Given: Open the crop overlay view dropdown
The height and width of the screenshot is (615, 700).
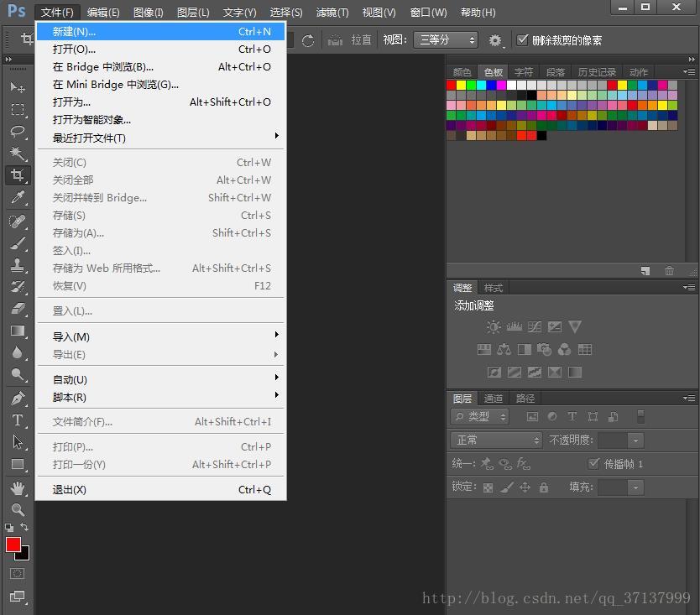Looking at the screenshot, I should click(x=446, y=40).
